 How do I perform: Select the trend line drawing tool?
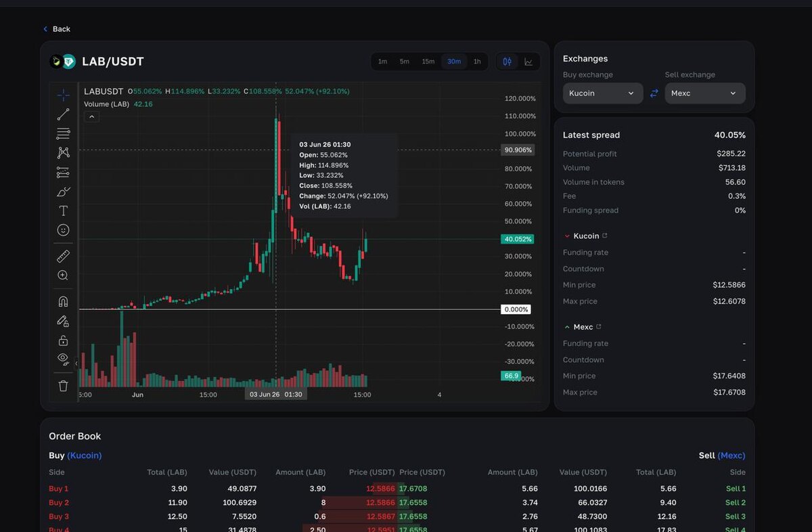click(x=63, y=114)
